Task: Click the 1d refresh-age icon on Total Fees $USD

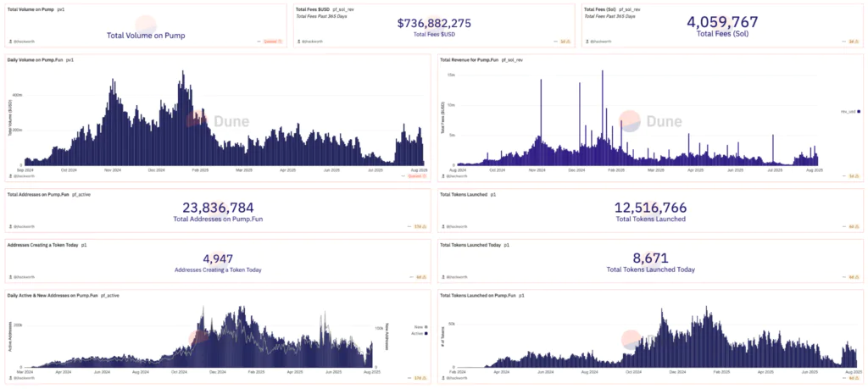Action: [x=564, y=41]
